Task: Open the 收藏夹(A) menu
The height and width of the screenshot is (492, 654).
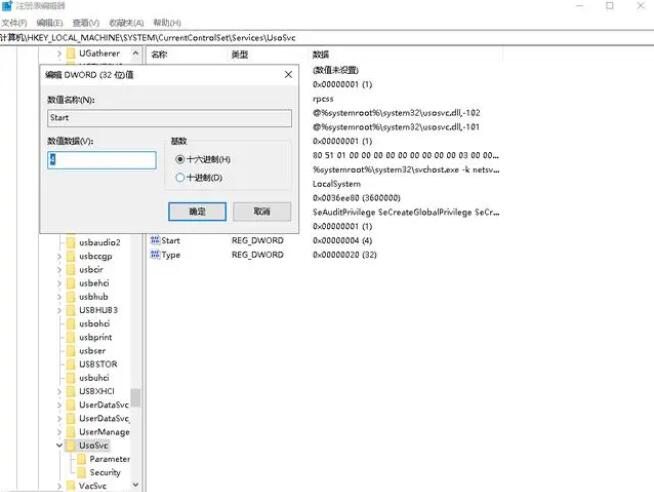Action: (x=126, y=23)
